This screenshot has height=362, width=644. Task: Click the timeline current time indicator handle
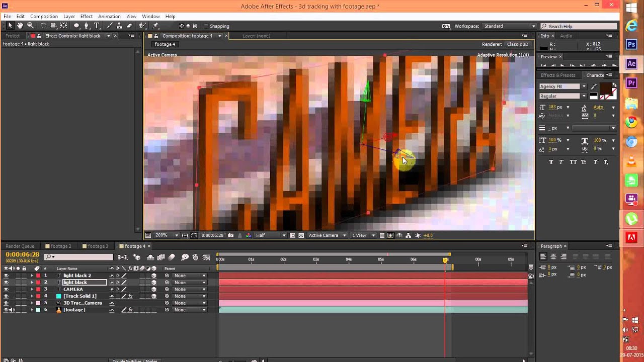(445, 260)
